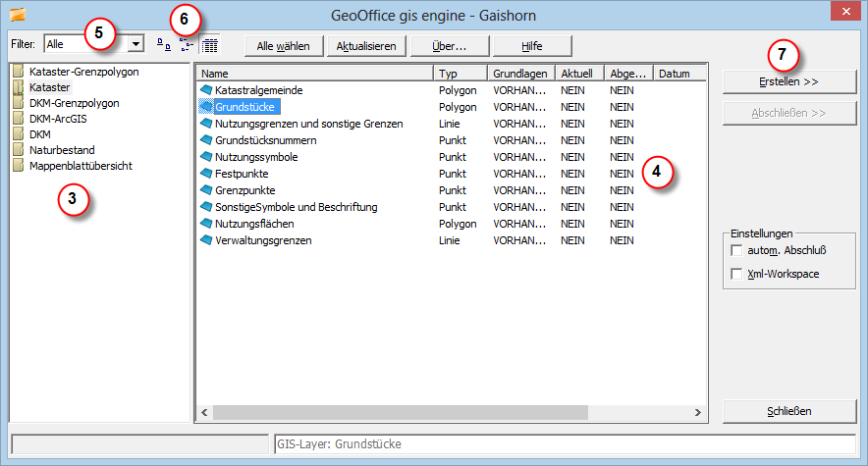Click Typ 'Linie' in Verwaltungsgrenzen row
Image resolution: width=868 pixels, height=466 pixels.
[x=450, y=240]
